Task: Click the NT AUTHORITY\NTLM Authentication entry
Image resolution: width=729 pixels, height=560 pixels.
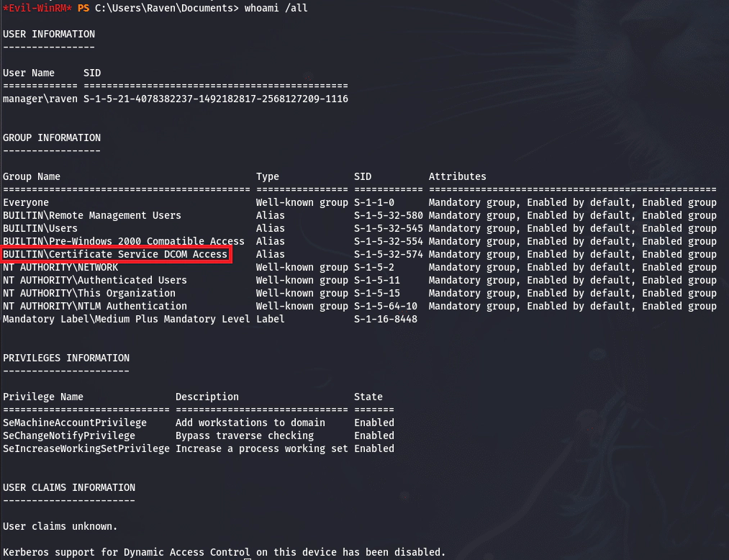Action: click(x=95, y=306)
